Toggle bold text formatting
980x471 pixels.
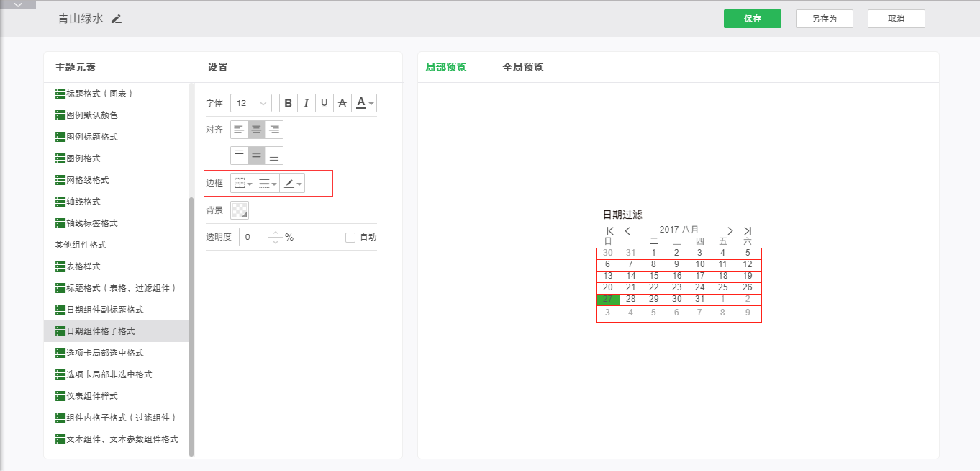(x=289, y=103)
